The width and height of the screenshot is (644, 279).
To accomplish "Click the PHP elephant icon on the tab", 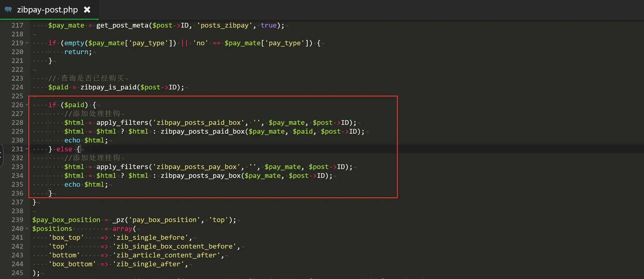I will click(8, 10).
